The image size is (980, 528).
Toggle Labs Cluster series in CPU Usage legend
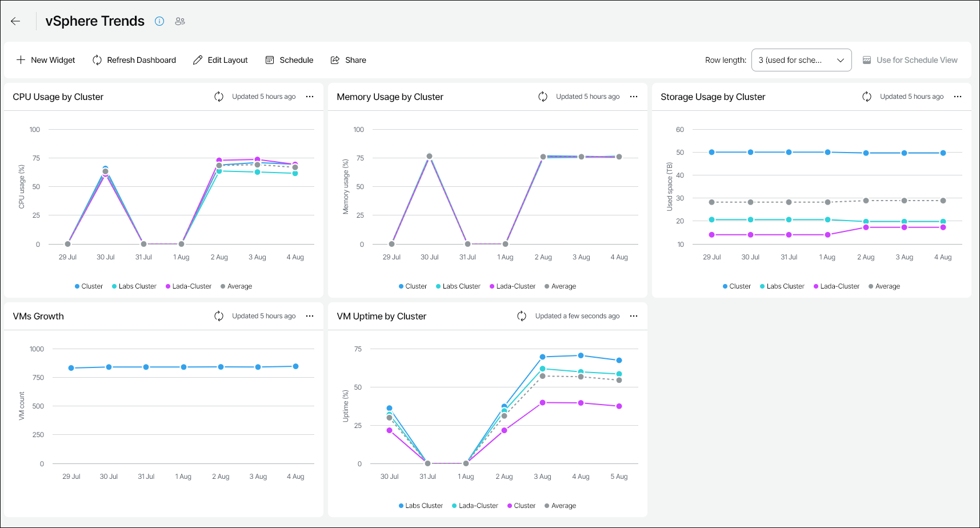pos(134,286)
